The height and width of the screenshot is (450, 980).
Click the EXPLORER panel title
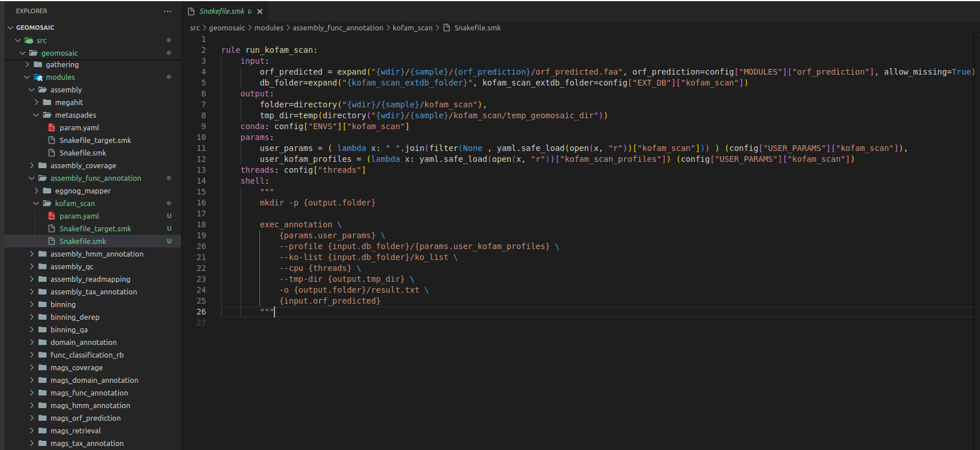point(32,11)
